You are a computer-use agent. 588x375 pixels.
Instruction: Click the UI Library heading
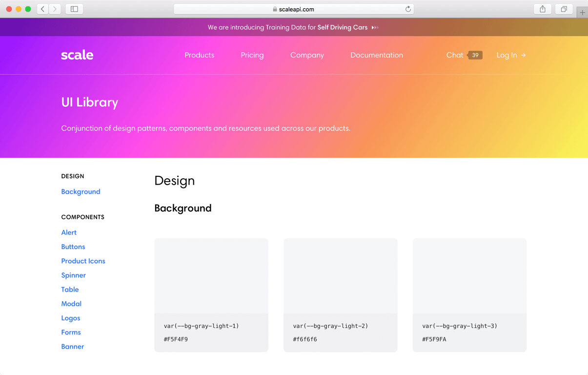point(90,102)
